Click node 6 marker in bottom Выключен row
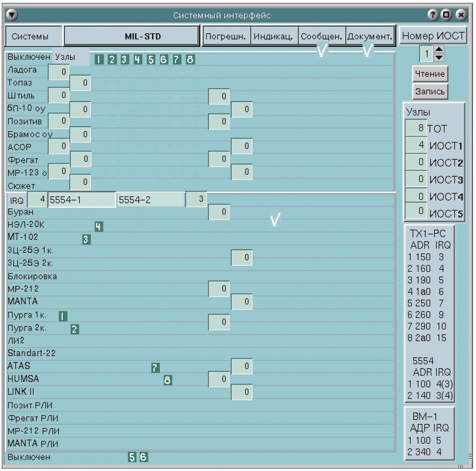The width and height of the screenshot is (476, 471). click(143, 457)
